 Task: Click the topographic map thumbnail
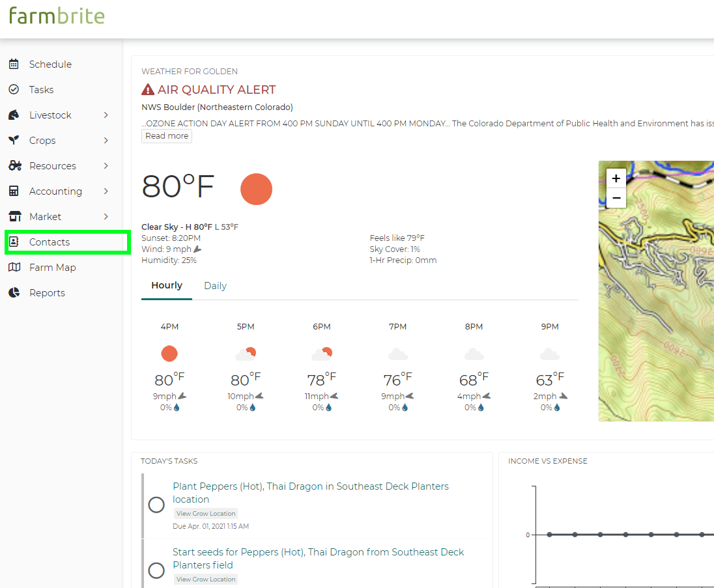click(x=656, y=291)
